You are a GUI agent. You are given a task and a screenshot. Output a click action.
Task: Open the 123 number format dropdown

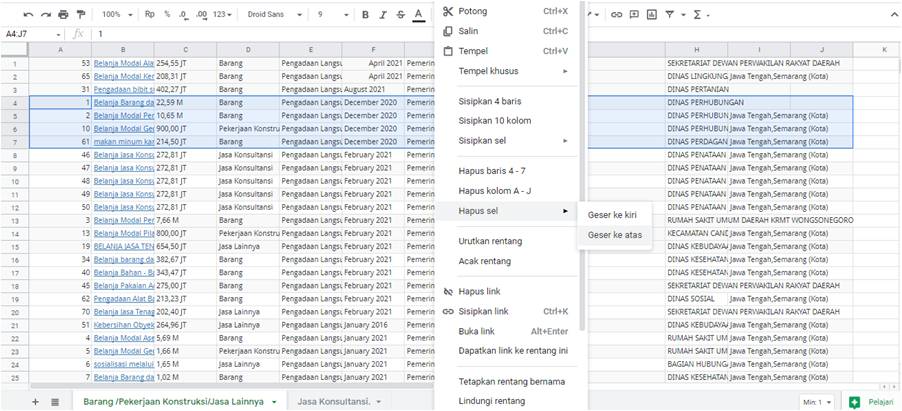click(x=223, y=14)
